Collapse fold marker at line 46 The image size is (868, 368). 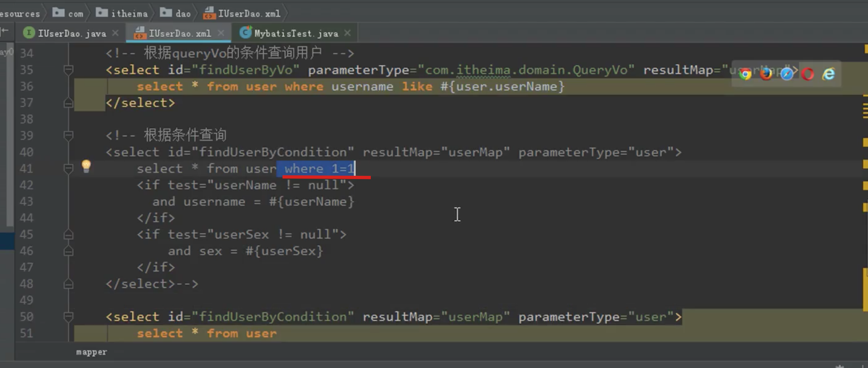coord(69,251)
